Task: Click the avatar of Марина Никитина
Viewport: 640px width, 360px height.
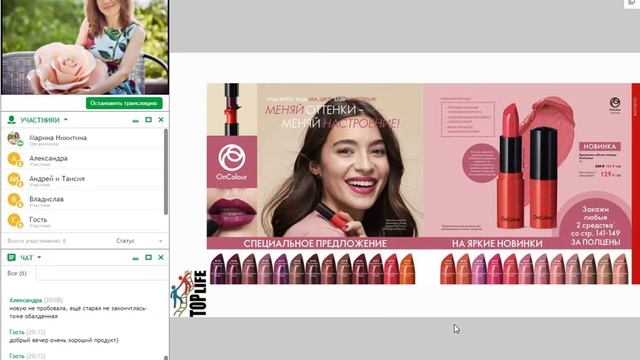Action: (14, 139)
